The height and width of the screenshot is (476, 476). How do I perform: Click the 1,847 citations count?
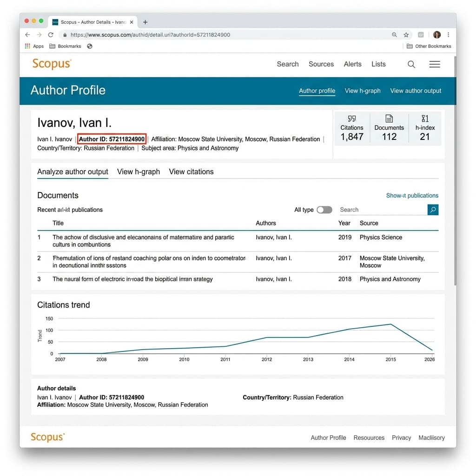pos(352,137)
